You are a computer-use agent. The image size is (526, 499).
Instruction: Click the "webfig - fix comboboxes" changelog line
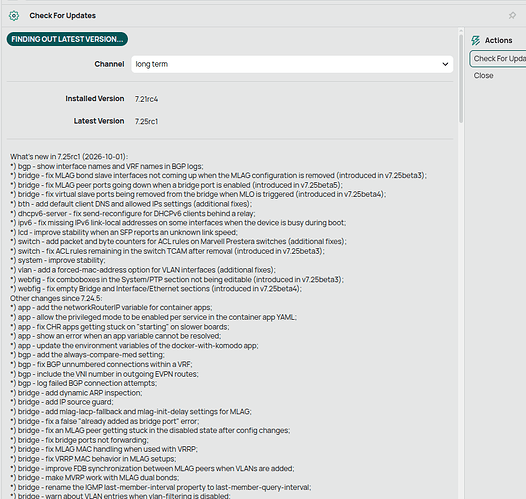click(177, 279)
